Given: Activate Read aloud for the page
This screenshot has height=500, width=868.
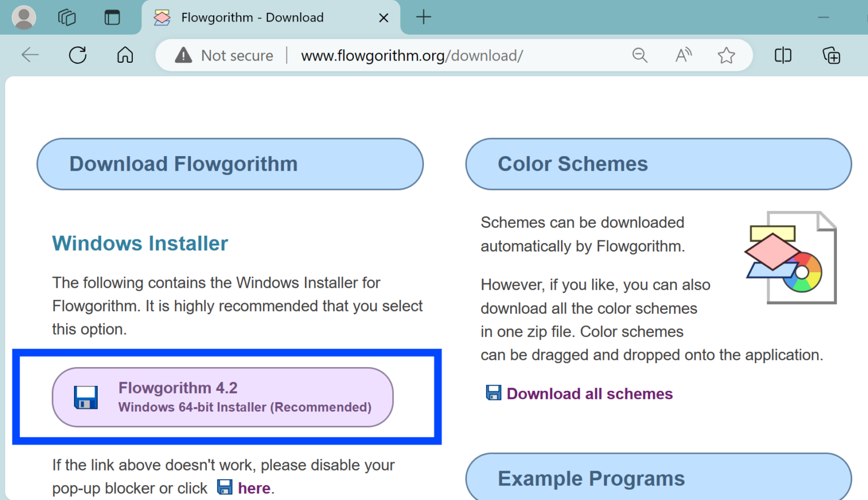Looking at the screenshot, I should 683,55.
